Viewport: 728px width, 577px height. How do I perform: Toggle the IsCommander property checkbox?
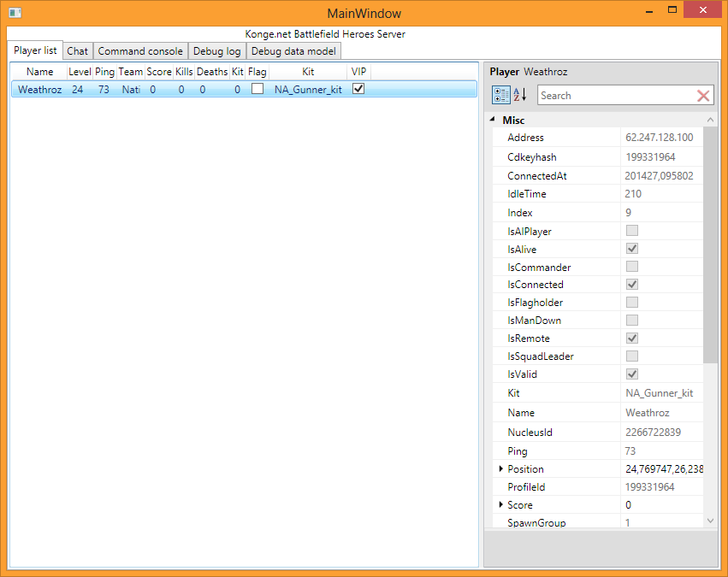[632, 267]
